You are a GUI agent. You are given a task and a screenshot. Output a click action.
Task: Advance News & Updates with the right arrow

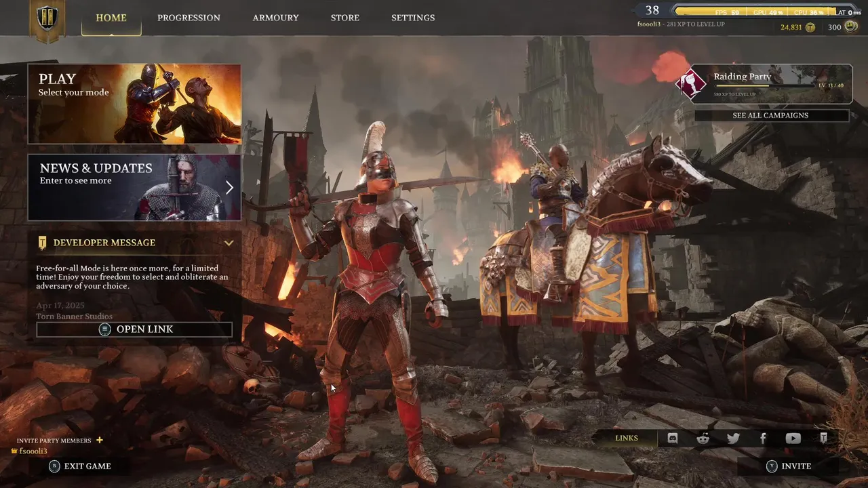pyautogui.click(x=229, y=188)
